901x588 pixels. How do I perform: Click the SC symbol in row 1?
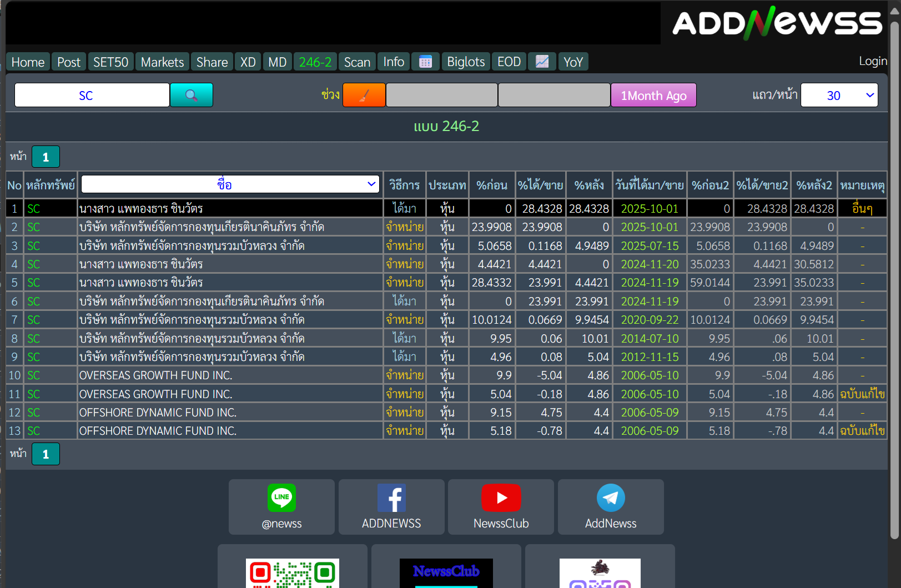tap(34, 209)
